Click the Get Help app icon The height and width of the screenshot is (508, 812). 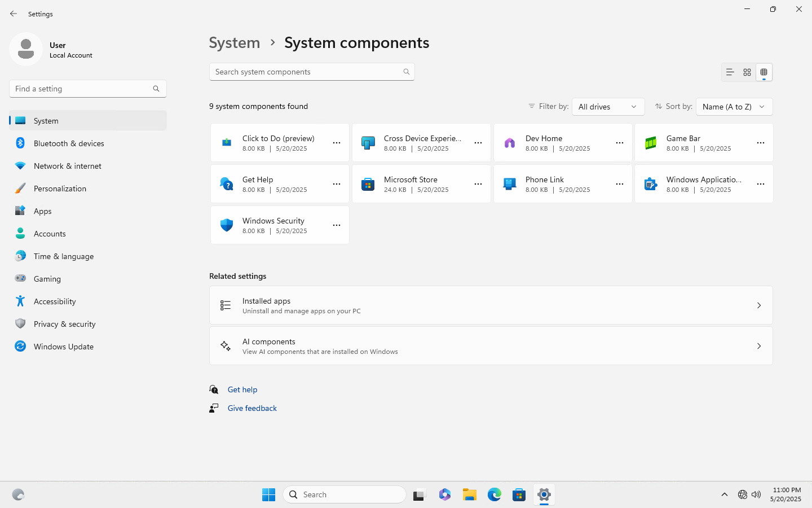(227, 184)
